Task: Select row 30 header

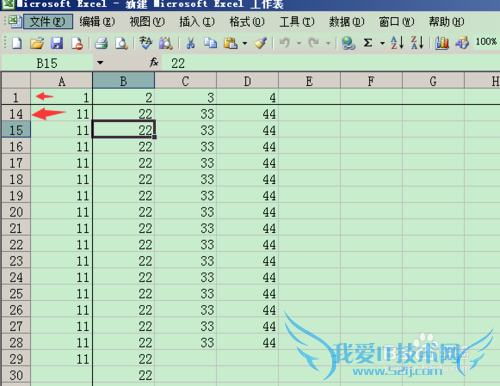Action: click(16, 375)
